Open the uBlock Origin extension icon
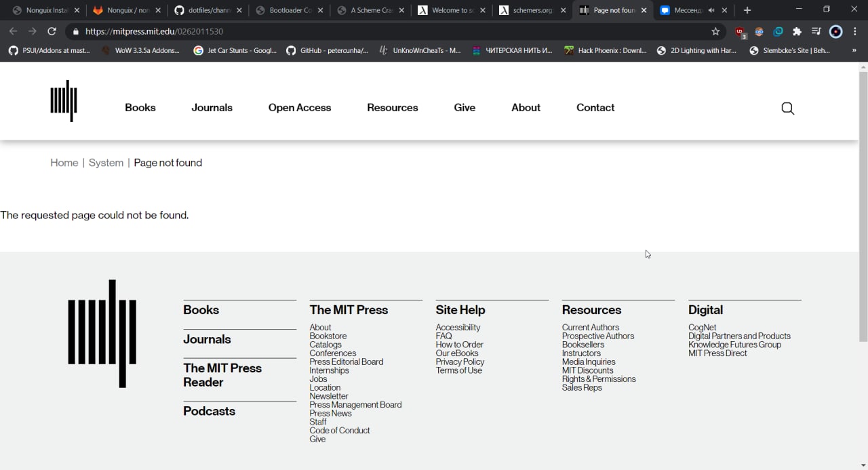The width and height of the screenshot is (868, 470). (x=740, y=32)
